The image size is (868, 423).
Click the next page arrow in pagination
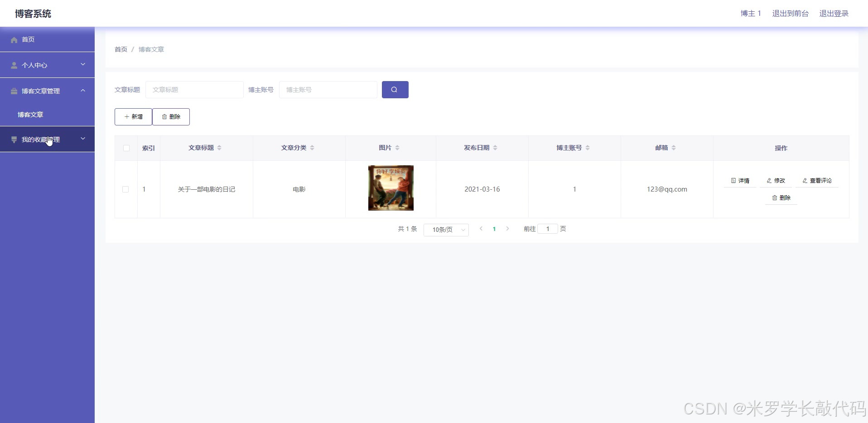tap(507, 229)
